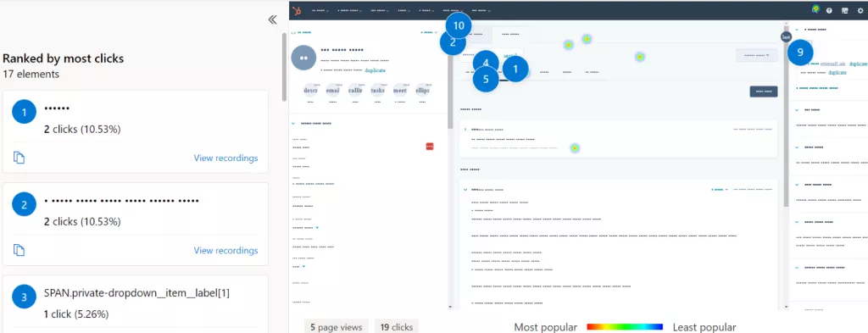
Task: Collapse the first right sidebar section chevron
Action: 797,30
